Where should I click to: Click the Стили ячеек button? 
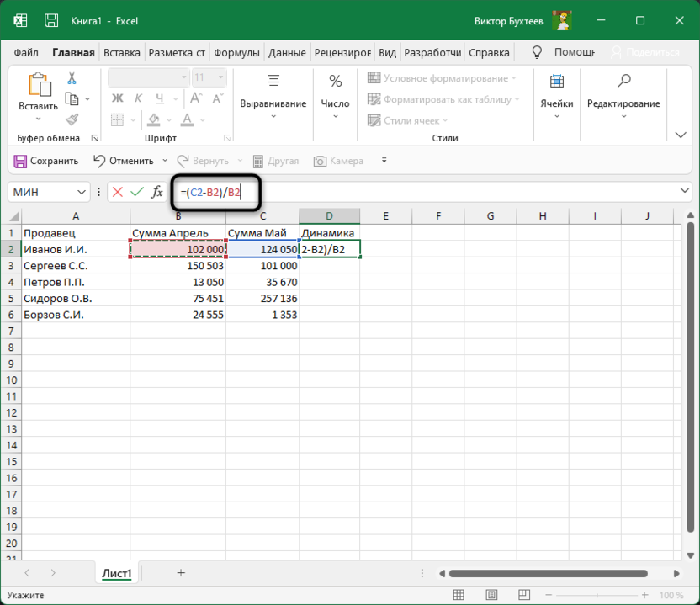[x=407, y=120]
